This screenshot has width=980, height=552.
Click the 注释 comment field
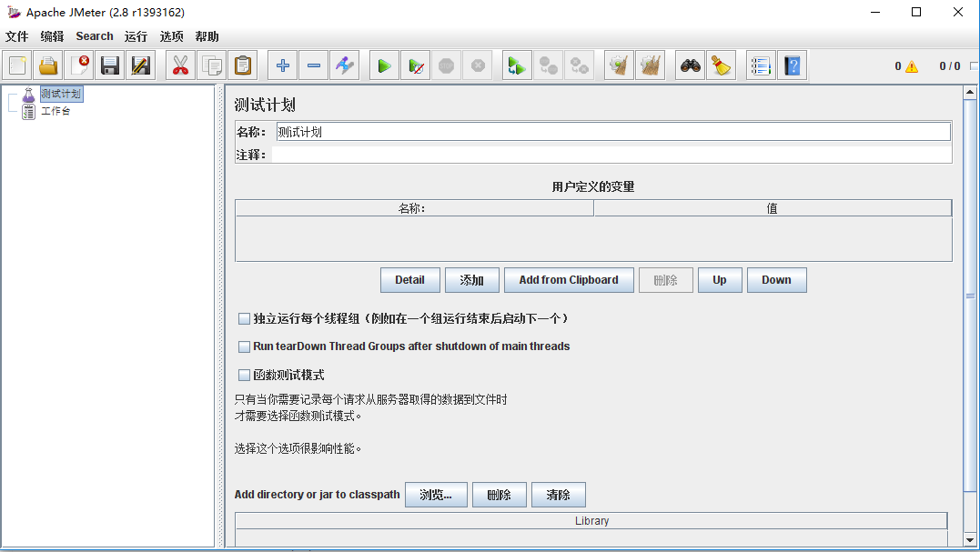[x=611, y=155]
